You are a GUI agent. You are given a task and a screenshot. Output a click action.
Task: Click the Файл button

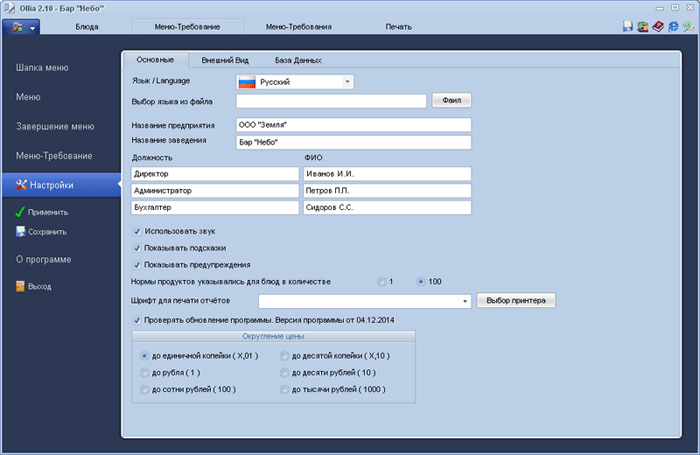[451, 101]
